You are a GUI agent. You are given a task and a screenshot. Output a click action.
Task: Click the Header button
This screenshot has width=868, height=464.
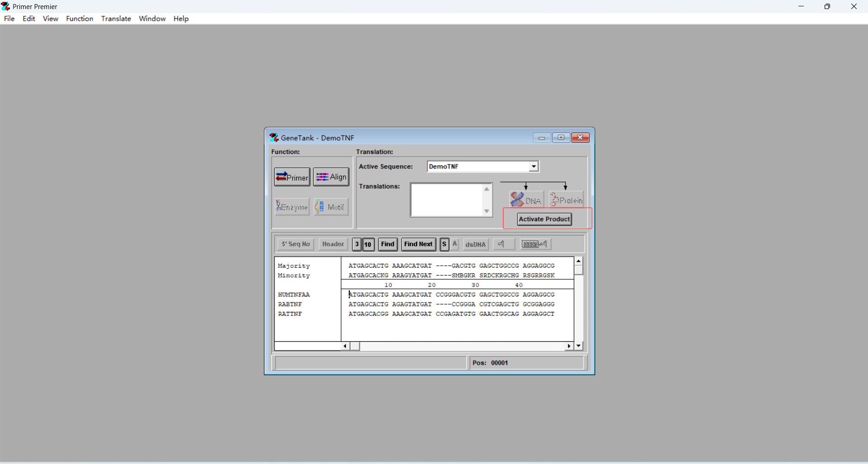click(333, 244)
